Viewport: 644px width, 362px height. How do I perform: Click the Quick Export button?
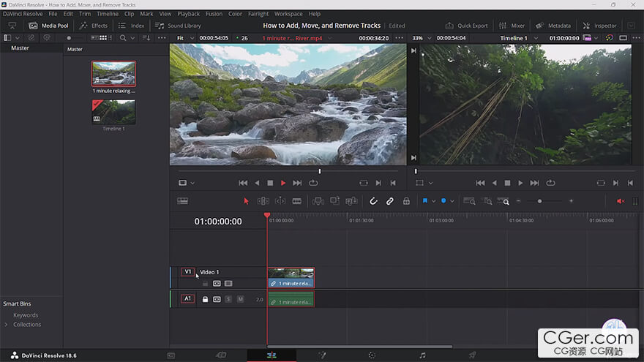[467, 26]
